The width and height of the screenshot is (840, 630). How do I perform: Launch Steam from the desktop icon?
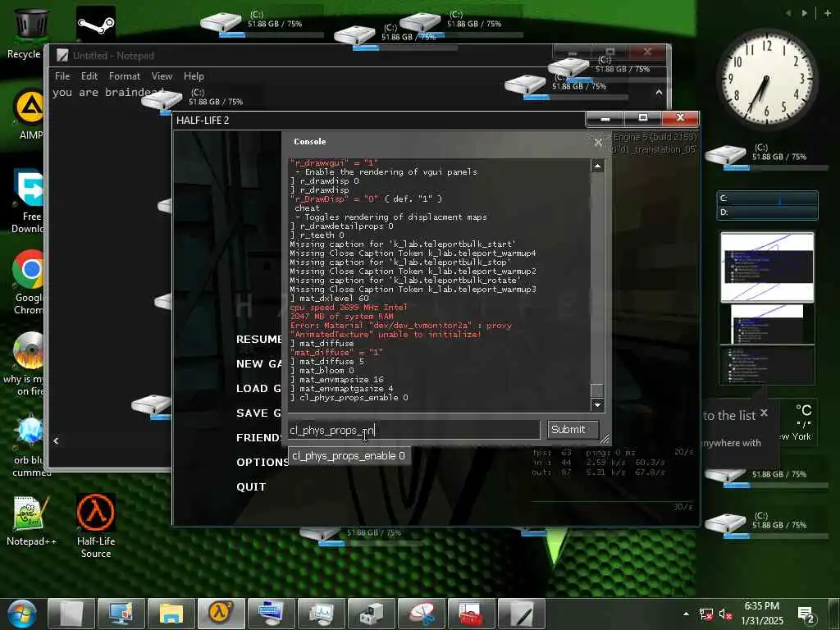pyautogui.click(x=95, y=24)
